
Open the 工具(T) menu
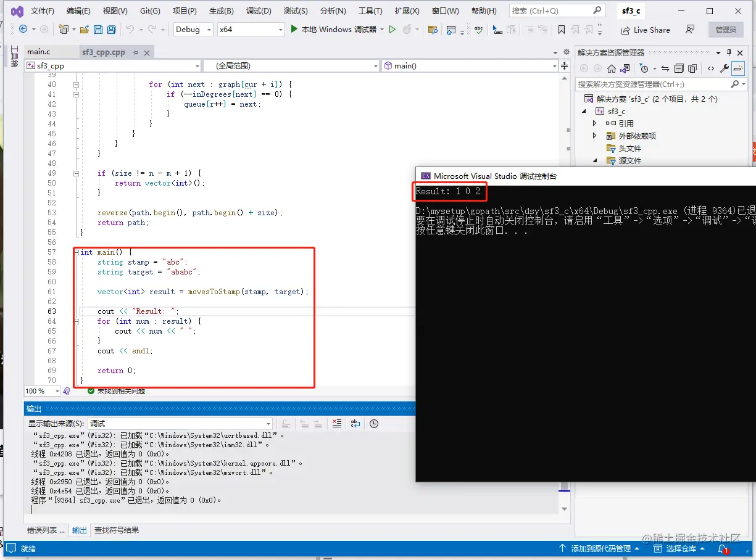(370, 11)
